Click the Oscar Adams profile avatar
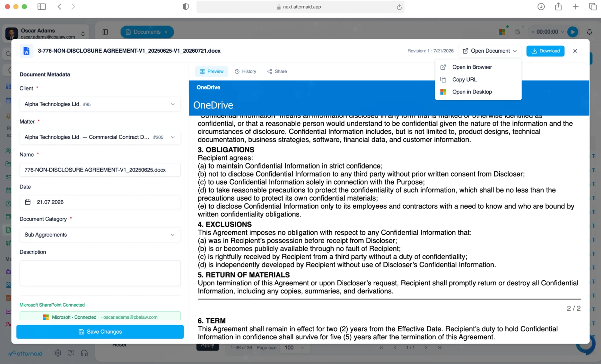Image resolution: width=601 pixels, height=364 pixels. tap(12, 33)
